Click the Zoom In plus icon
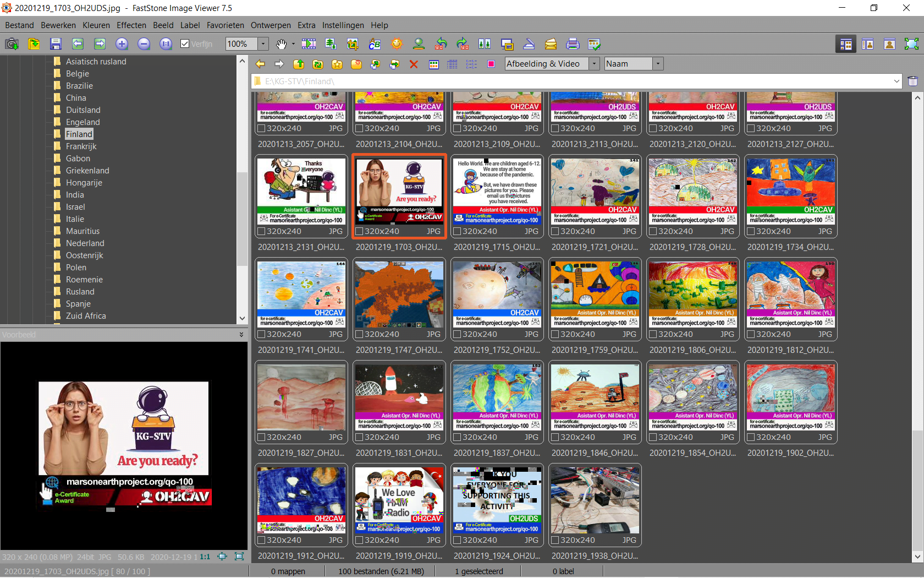 pos(122,44)
